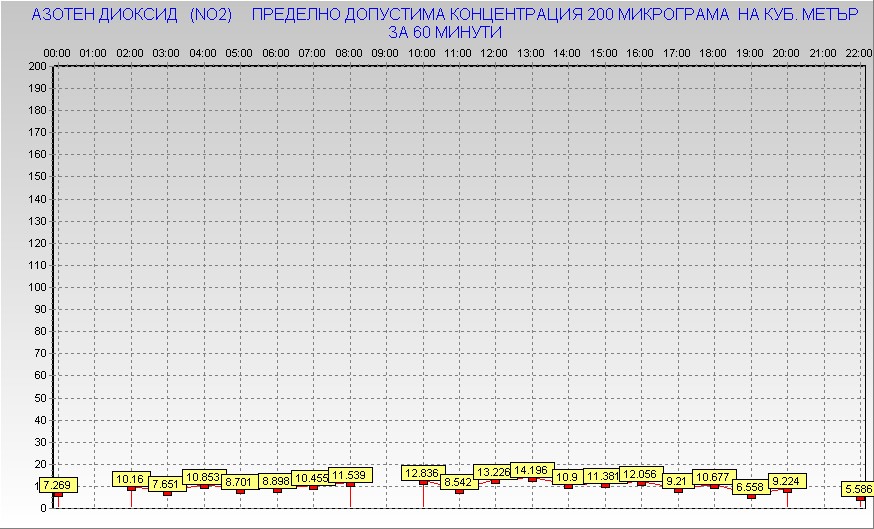The image size is (874, 529).
Task: Select the 200 mark on the vertical axis
Action: pos(37,66)
